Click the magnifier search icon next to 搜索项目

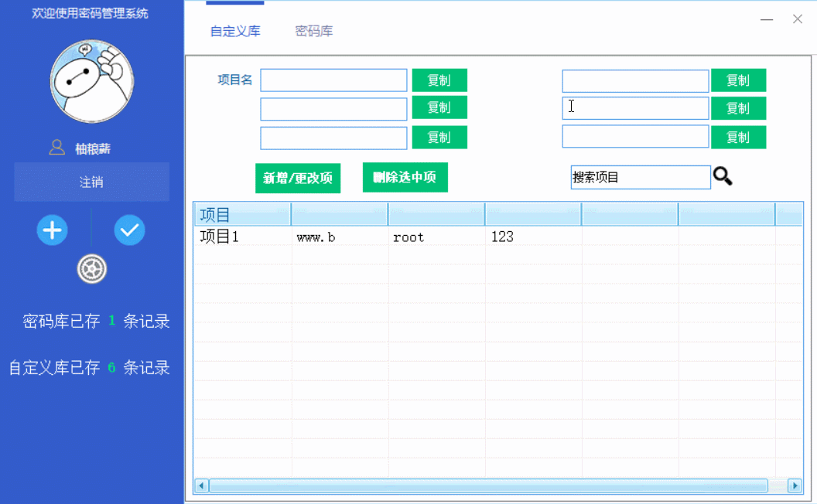click(x=723, y=177)
